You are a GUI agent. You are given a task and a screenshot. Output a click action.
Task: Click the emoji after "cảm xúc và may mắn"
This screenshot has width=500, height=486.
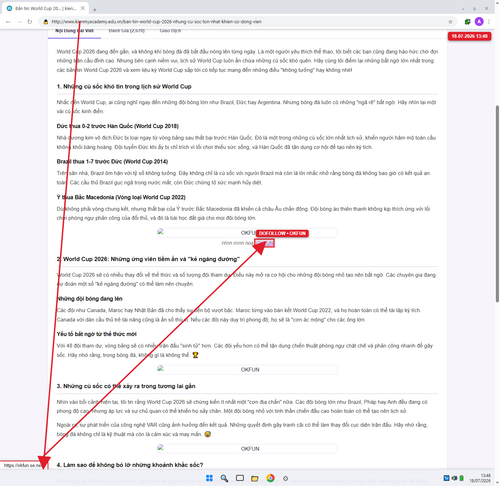point(208,434)
